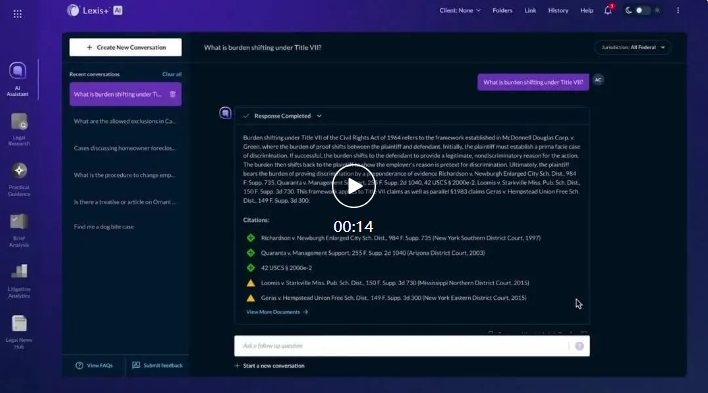Click the Create New Conversation button
708x393 pixels.
126,47
